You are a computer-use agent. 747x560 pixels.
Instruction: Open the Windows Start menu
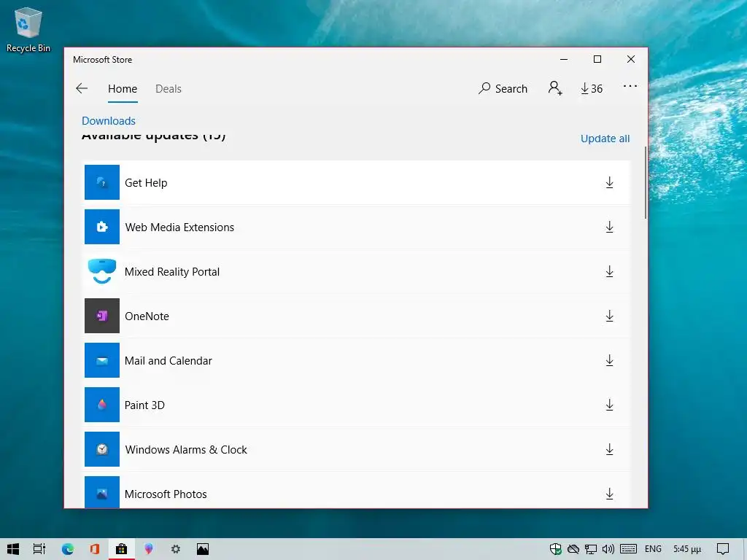(x=13, y=549)
